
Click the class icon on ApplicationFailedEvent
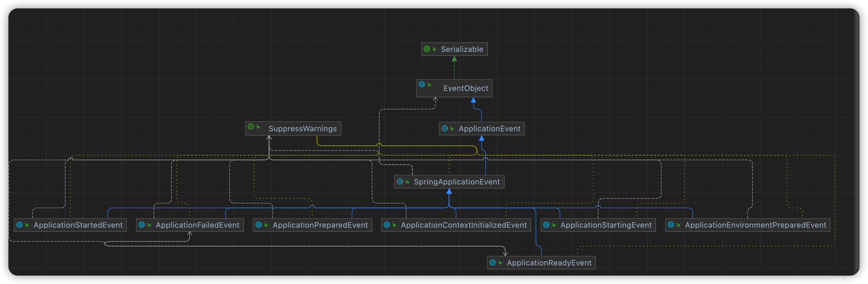click(142, 225)
